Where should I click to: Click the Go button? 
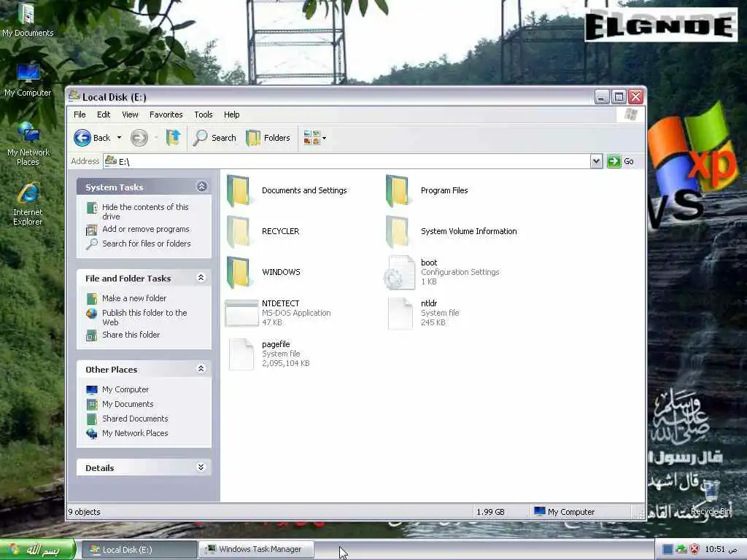(621, 161)
